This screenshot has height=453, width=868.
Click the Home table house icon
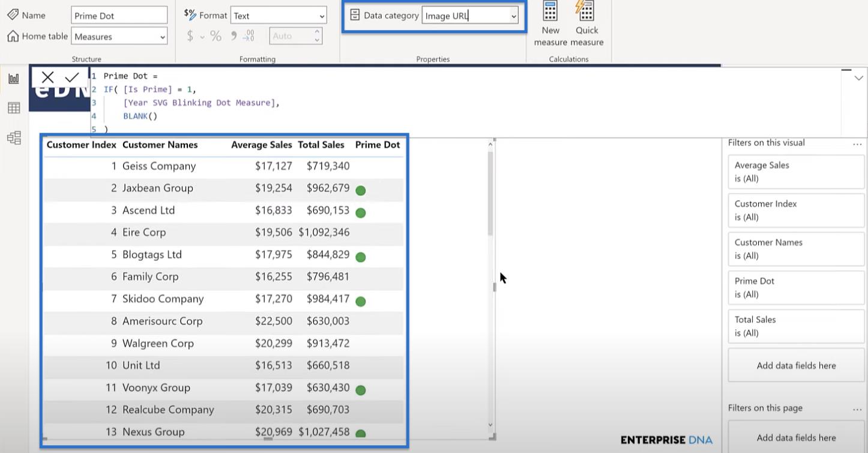tap(13, 36)
